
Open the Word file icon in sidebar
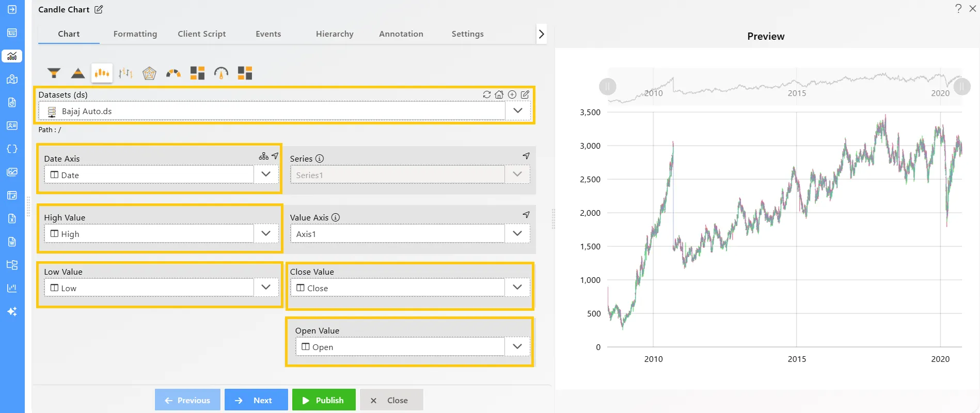pos(12,242)
